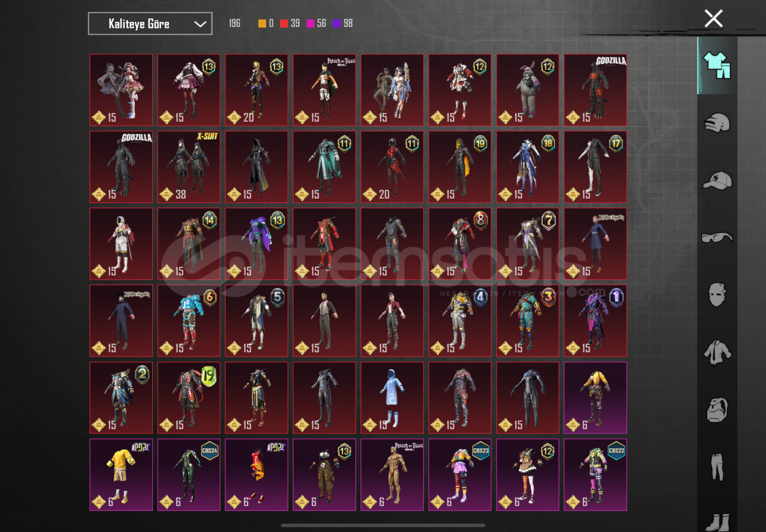Open the pants category
This screenshot has width=766, height=532.
[717, 467]
